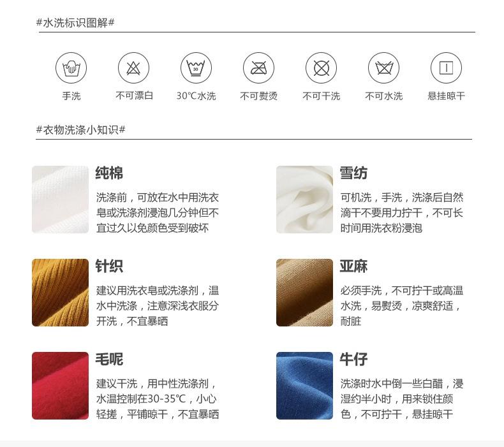504x447 pixels.
Task: Click the do-not-dry-clean (不可干洗) icon
Action: click(321, 68)
